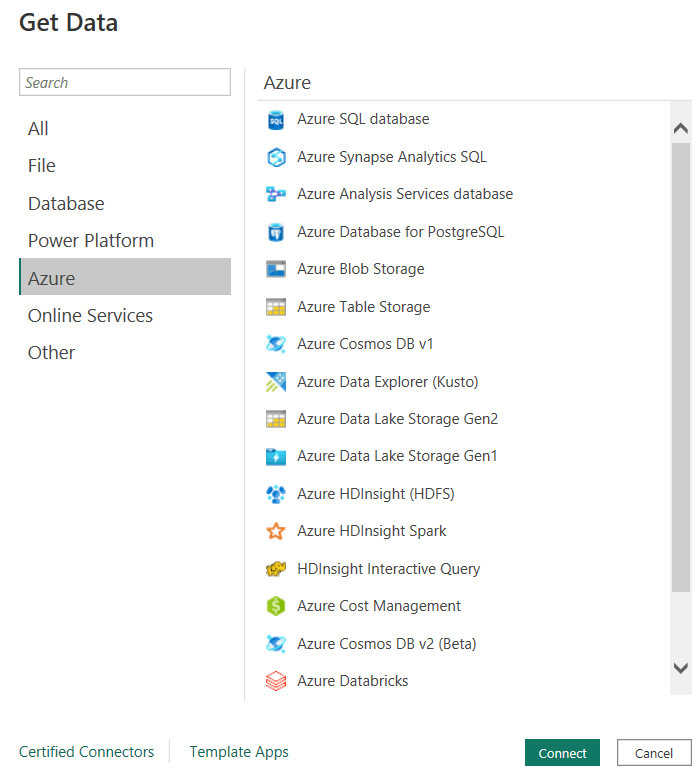Click the Azure Cost Management dollar icon
This screenshot has width=698, height=776.
point(276,606)
